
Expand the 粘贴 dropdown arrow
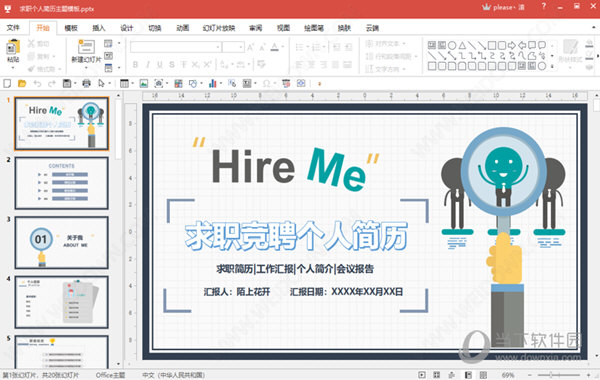[13, 68]
